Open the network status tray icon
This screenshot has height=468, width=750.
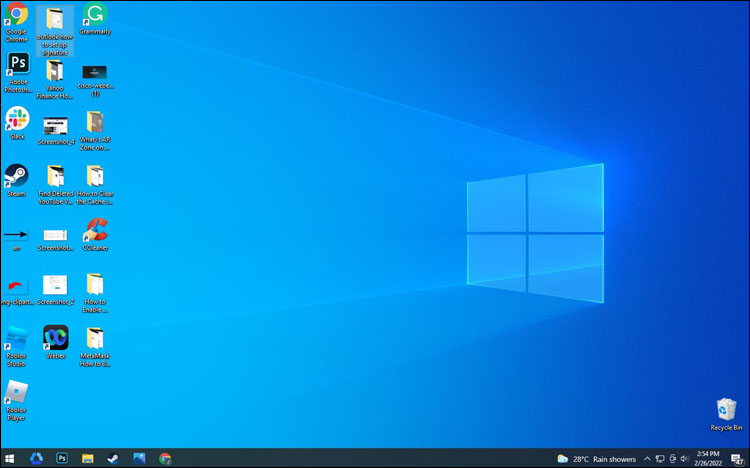point(660,459)
